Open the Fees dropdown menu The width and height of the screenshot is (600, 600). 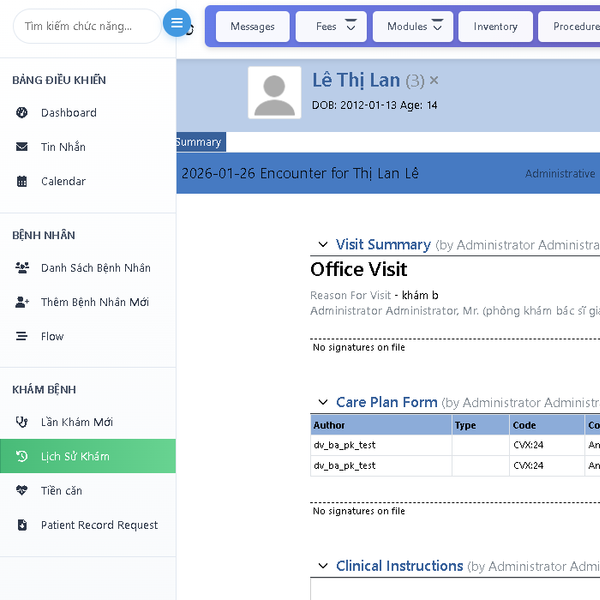331,27
